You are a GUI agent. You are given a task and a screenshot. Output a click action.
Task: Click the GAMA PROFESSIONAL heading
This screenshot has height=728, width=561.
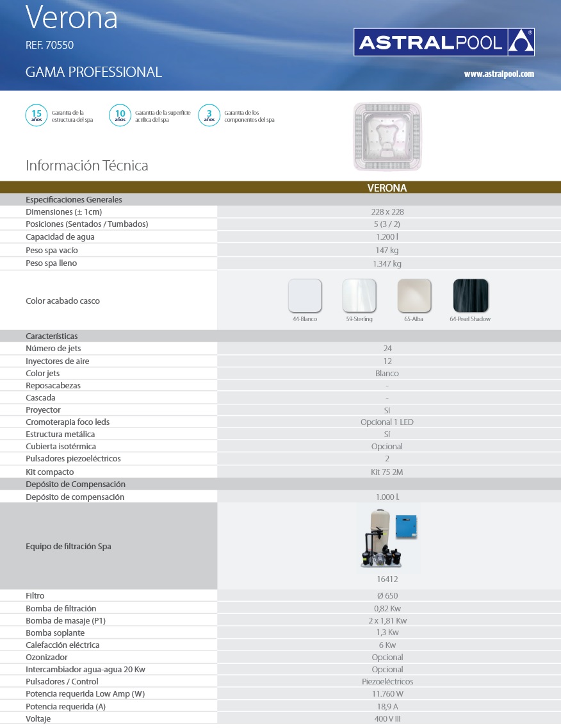(93, 72)
